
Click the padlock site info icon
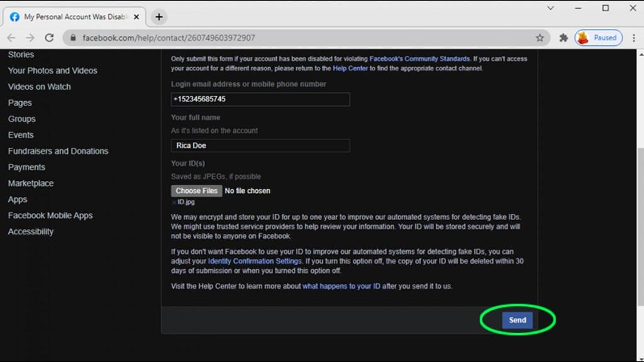(73, 38)
